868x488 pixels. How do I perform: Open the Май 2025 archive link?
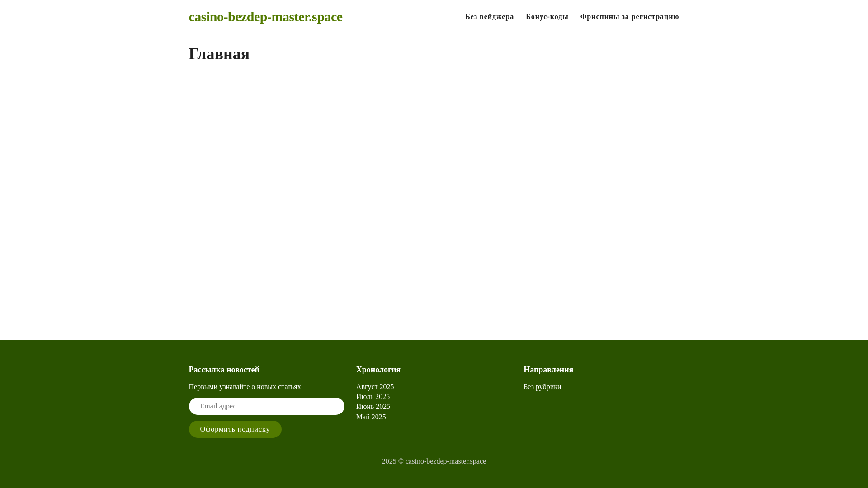[x=371, y=417]
